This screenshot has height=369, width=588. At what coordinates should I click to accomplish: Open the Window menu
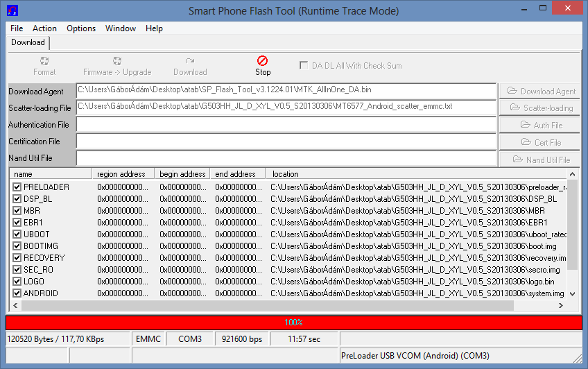[121, 28]
